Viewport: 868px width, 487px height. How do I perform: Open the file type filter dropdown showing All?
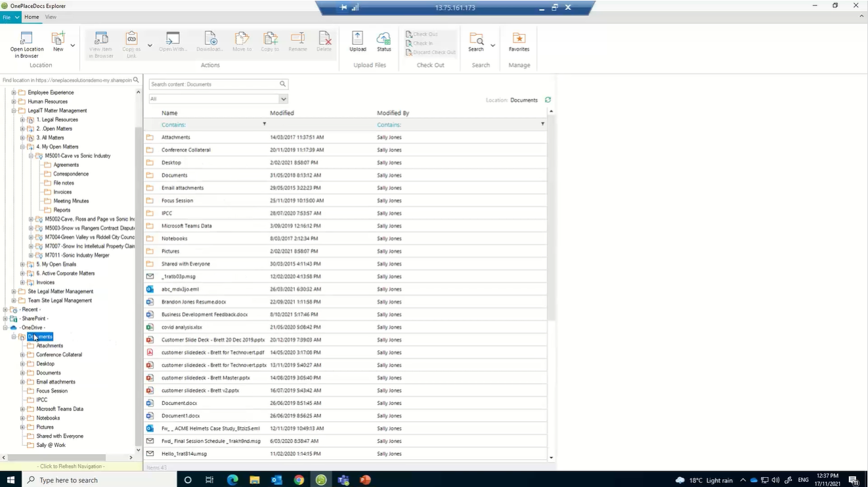tap(283, 99)
